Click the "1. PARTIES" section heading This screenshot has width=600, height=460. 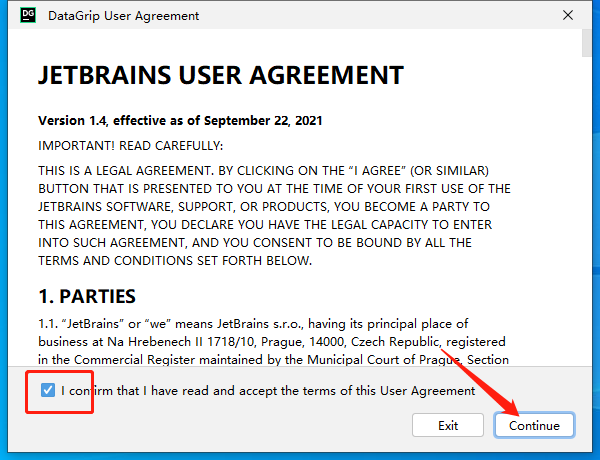[x=87, y=296]
